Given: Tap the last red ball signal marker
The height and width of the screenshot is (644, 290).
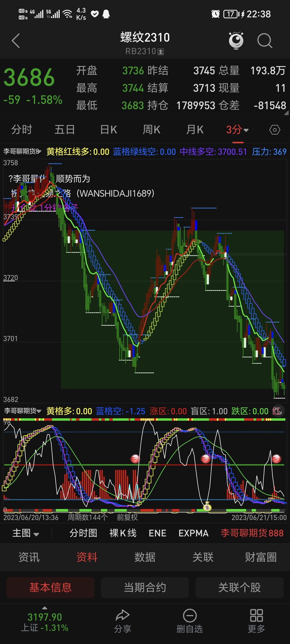Looking at the screenshot, I should pos(276,459).
